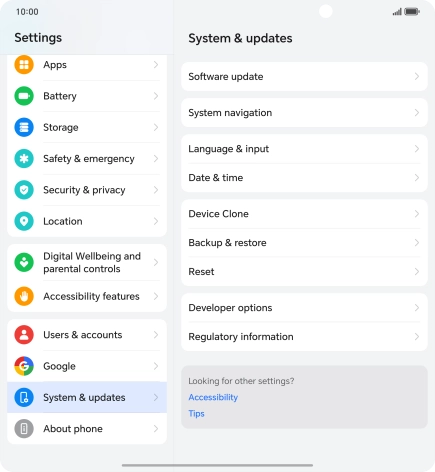
Task: Tap the Accessibility features hand icon
Action: 24,296
